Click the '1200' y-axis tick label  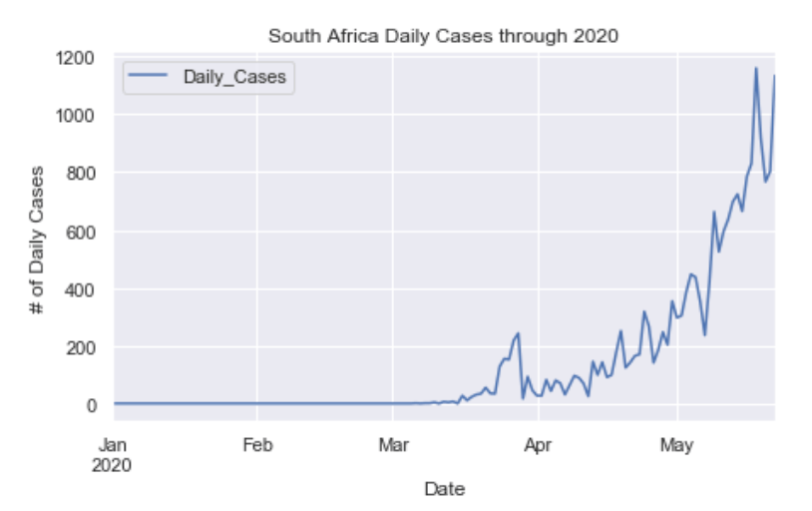[77, 57]
